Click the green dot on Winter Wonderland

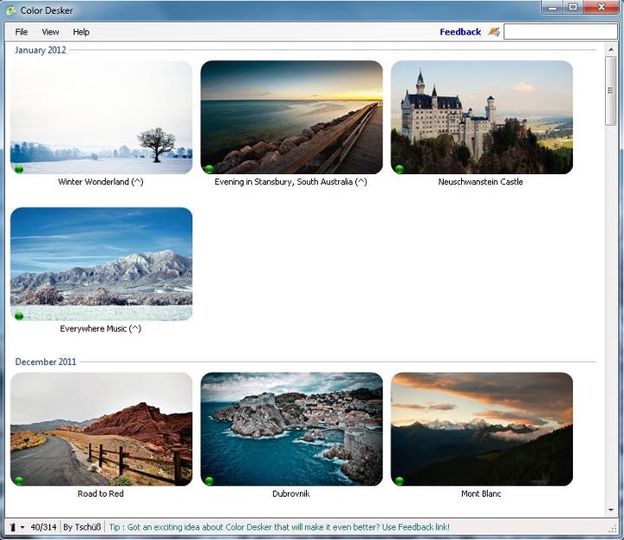pos(19,170)
